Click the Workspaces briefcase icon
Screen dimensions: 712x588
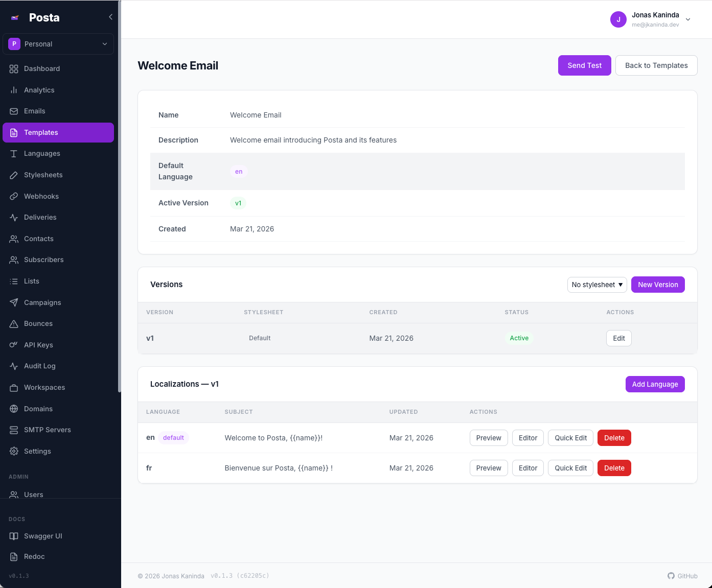pos(14,388)
